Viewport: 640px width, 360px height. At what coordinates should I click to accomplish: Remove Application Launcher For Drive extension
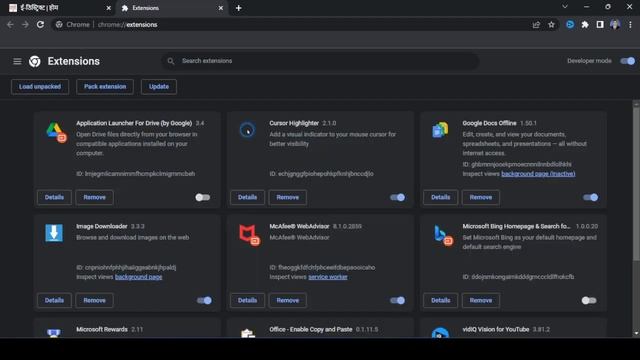[x=95, y=197]
